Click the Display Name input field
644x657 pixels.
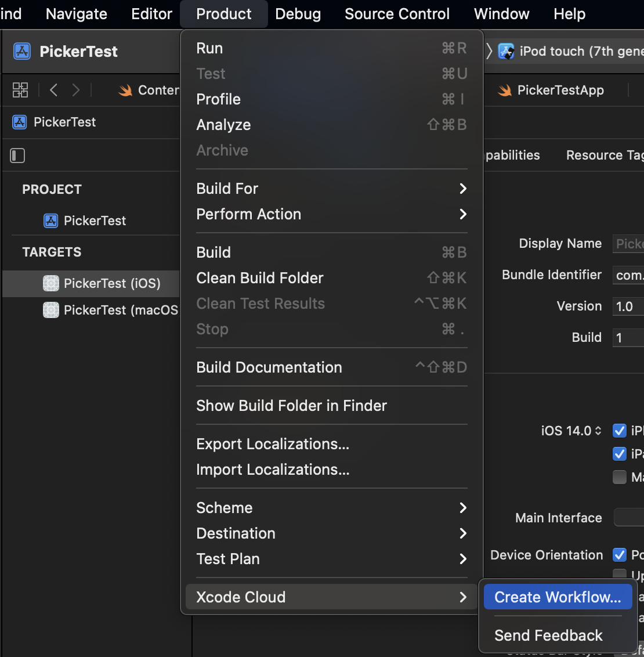(628, 243)
